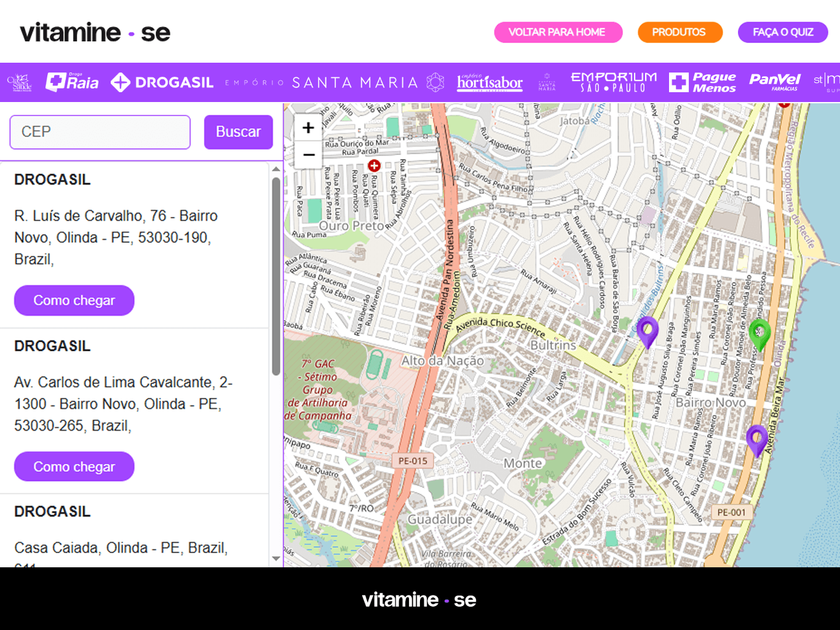
Task: Click the green map pin near Olinda
Action: pos(760,335)
